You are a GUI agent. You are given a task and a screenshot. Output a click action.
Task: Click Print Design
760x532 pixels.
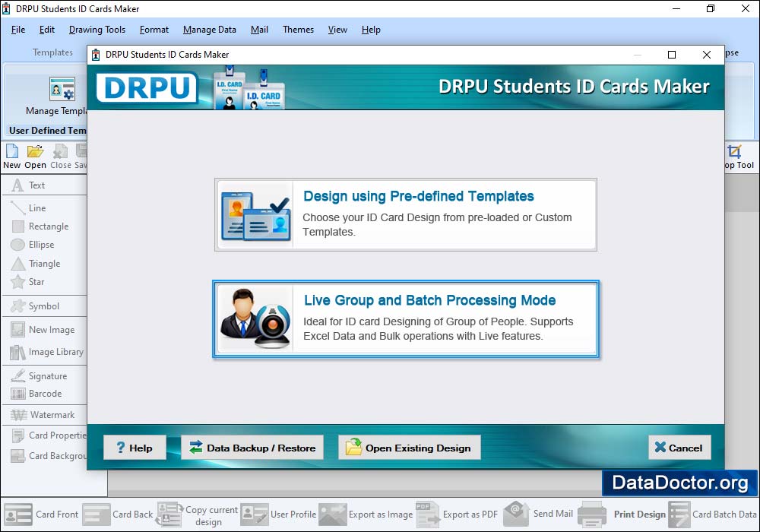tap(622, 515)
